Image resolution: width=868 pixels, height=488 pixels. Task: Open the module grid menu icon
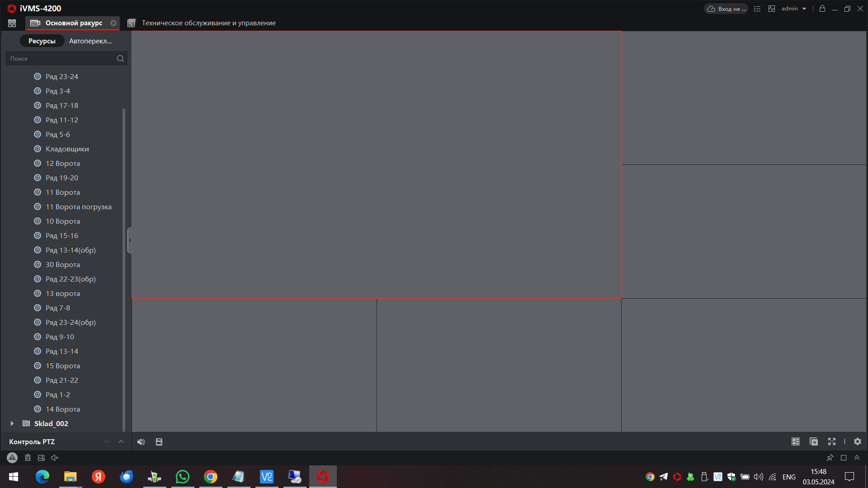coord(12,23)
